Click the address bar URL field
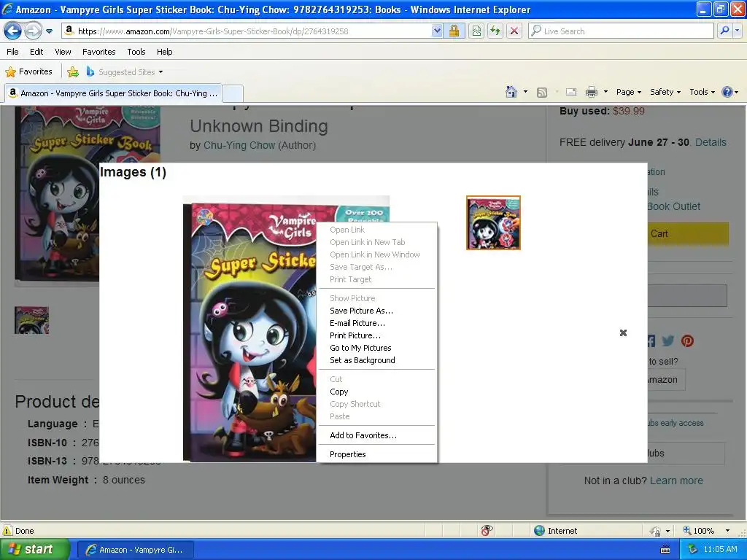 click(247, 31)
